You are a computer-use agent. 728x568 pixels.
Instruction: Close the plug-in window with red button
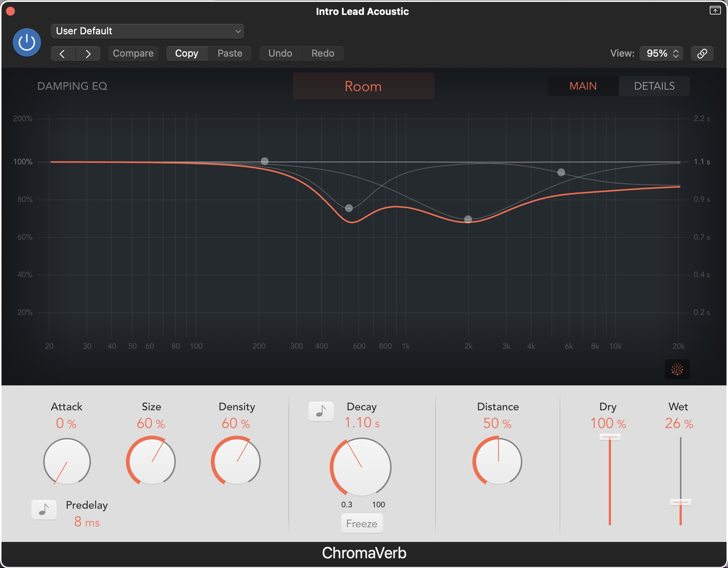[10, 11]
